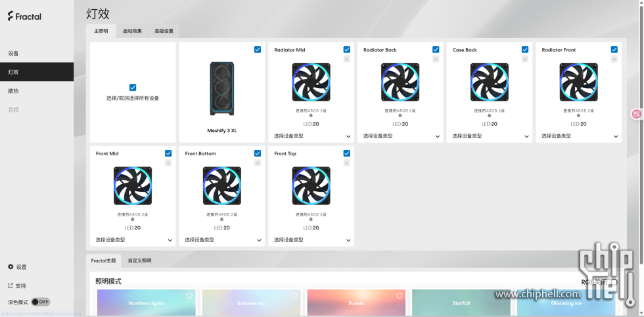The width and height of the screenshot is (644, 317).
Task: Choose the Glistering ice lighting theme
Action: click(x=566, y=303)
